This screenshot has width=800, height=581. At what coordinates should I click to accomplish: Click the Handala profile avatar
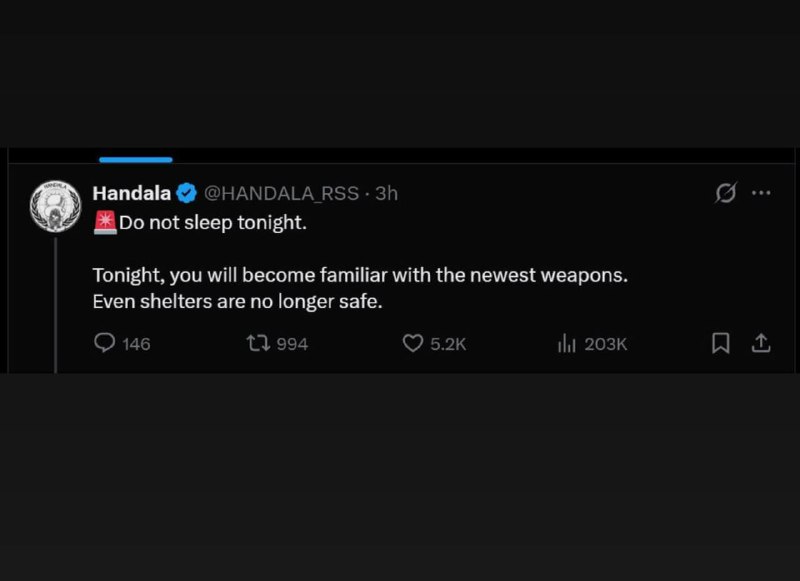tap(56, 206)
